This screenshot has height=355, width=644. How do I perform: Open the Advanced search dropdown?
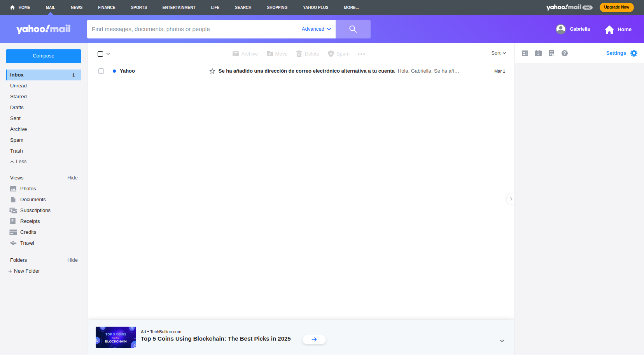(x=316, y=29)
